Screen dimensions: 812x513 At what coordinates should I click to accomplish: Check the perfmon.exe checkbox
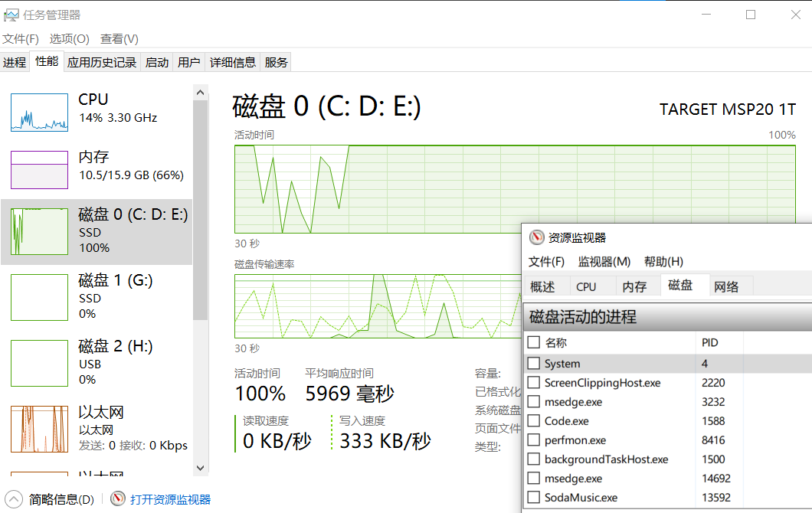tap(533, 440)
